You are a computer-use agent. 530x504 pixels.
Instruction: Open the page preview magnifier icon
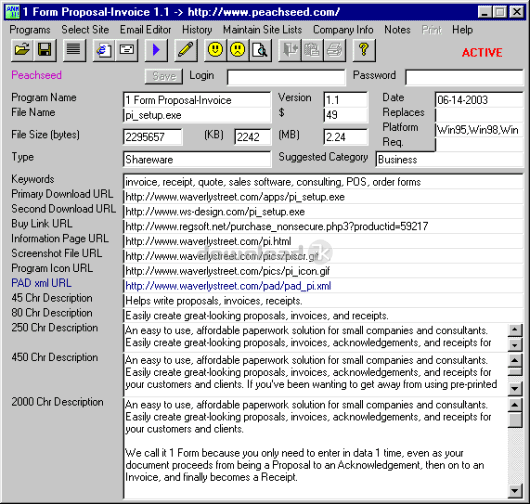point(260,50)
